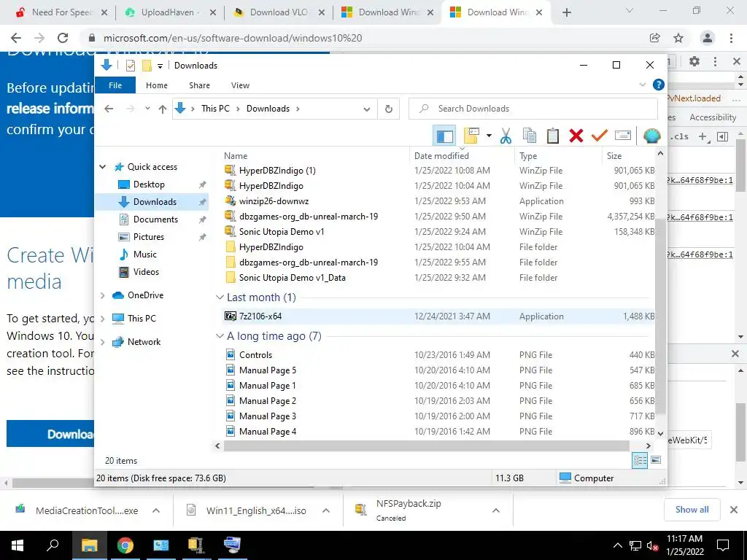Image resolution: width=747 pixels, height=560 pixels.
Task: Open the View ribbon tab
Action: (x=240, y=85)
